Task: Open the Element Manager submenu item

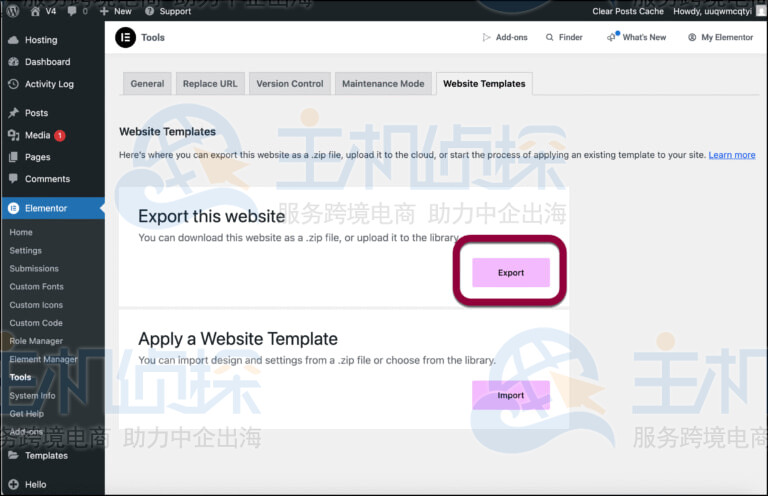Action: 43,359
